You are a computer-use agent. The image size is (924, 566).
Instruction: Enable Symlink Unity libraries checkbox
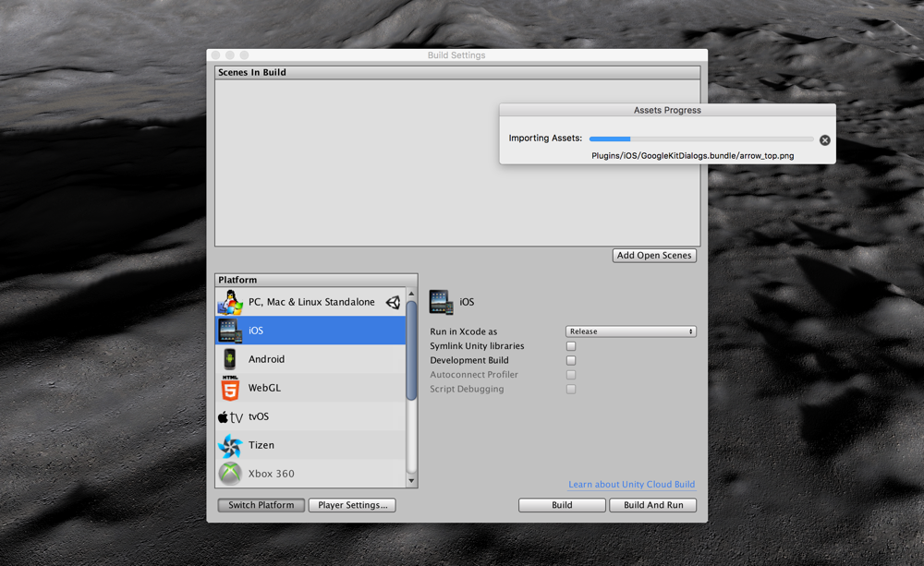pos(571,346)
